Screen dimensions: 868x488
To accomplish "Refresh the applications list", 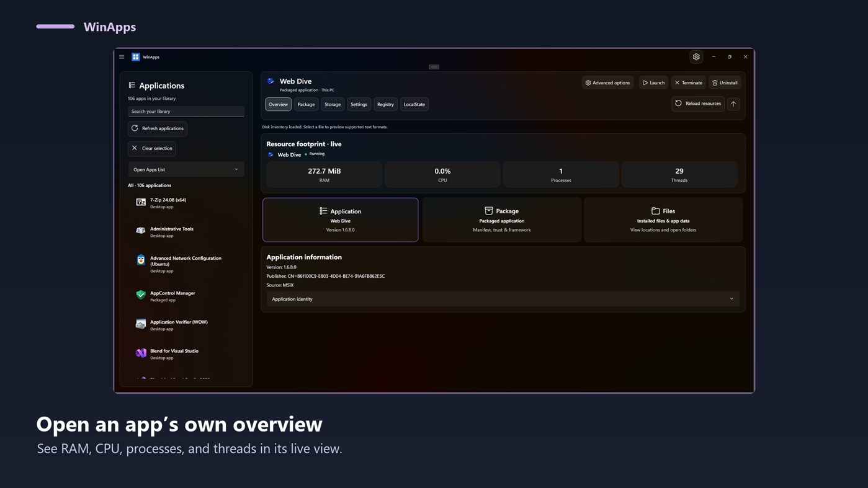I will pos(158,128).
